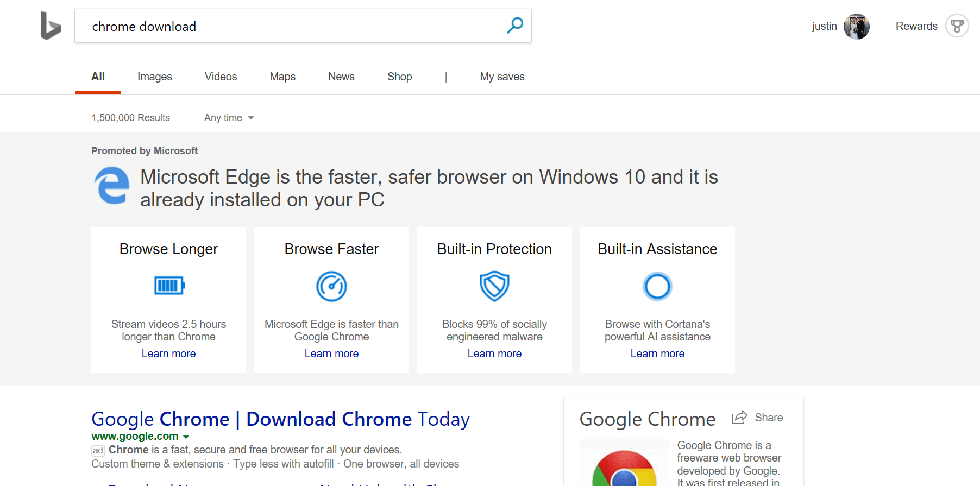Click the chrome download search input field
This screenshot has width=980, height=486.
pyautogui.click(x=293, y=26)
